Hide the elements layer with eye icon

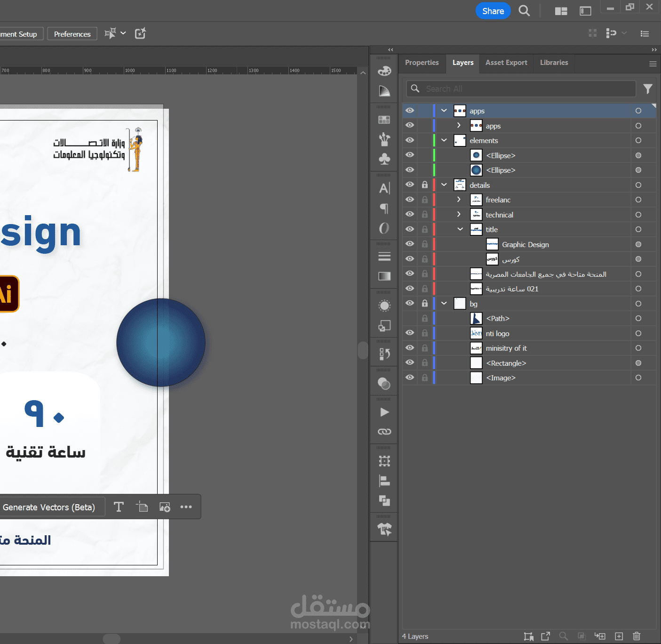410,140
